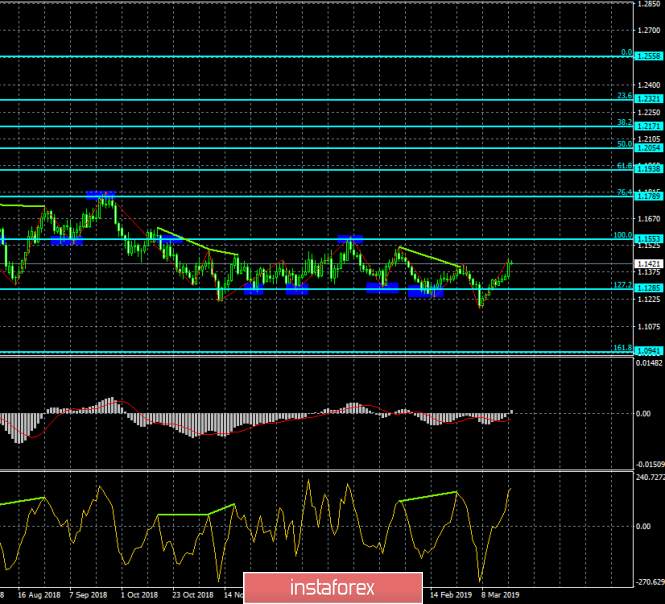Click the 1.2054 price label at 50.0
665x604 pixels.
pos(648,148)
